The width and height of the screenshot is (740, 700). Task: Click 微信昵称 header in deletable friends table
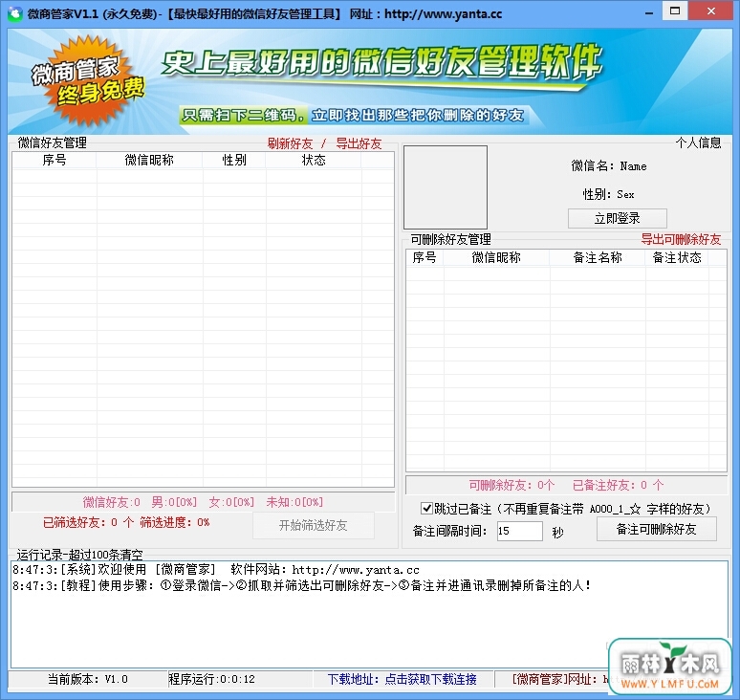pyautogui.click(x=496, y=257)
